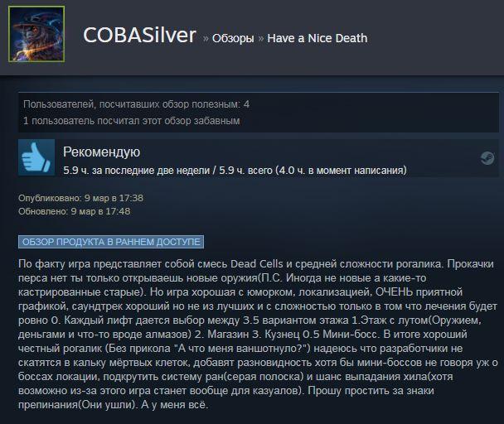Go to the Обзоры breadcrumb link
The height and width of the screenshot is (424, 504).
(x=233, y=38)
